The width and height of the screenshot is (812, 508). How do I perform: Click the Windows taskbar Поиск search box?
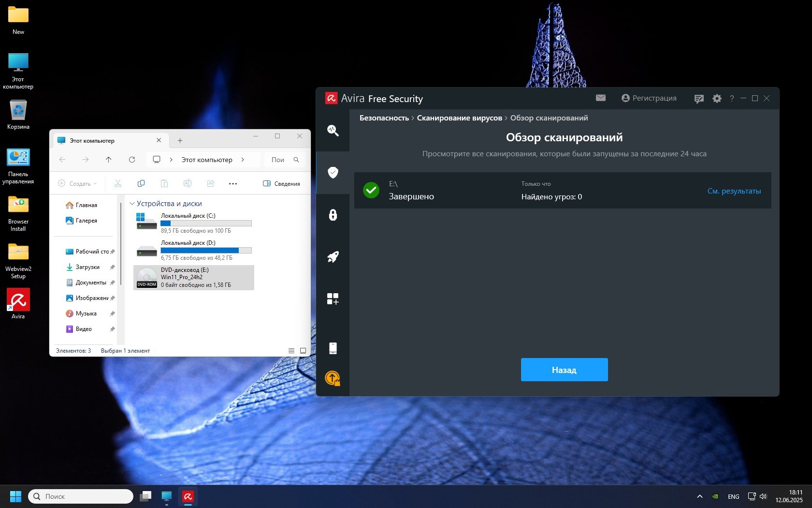tap(81, 496)
